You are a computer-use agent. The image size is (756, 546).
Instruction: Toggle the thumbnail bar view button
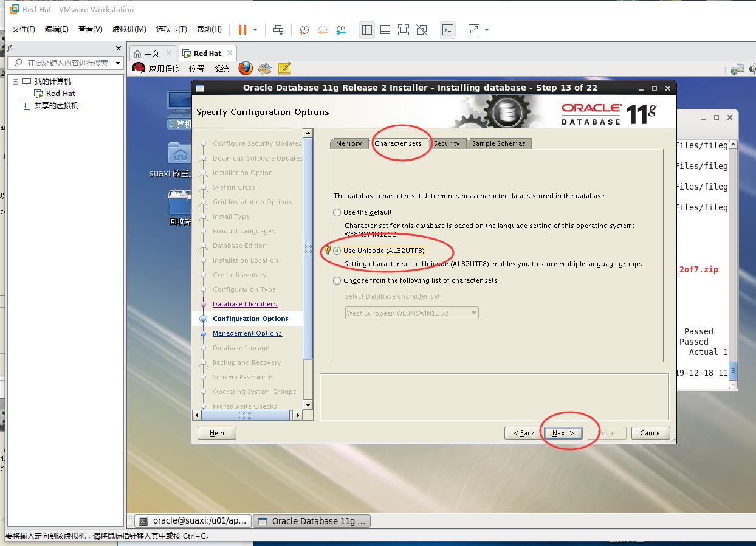point(385,29)
